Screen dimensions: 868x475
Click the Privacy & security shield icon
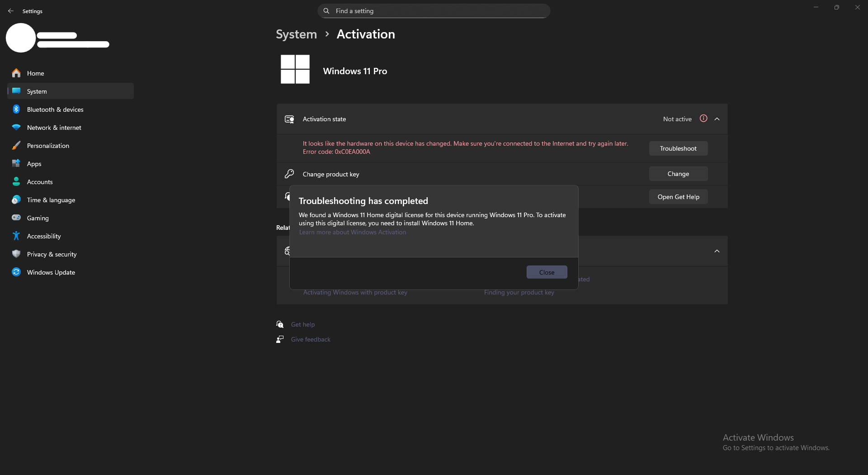point(16,254)
